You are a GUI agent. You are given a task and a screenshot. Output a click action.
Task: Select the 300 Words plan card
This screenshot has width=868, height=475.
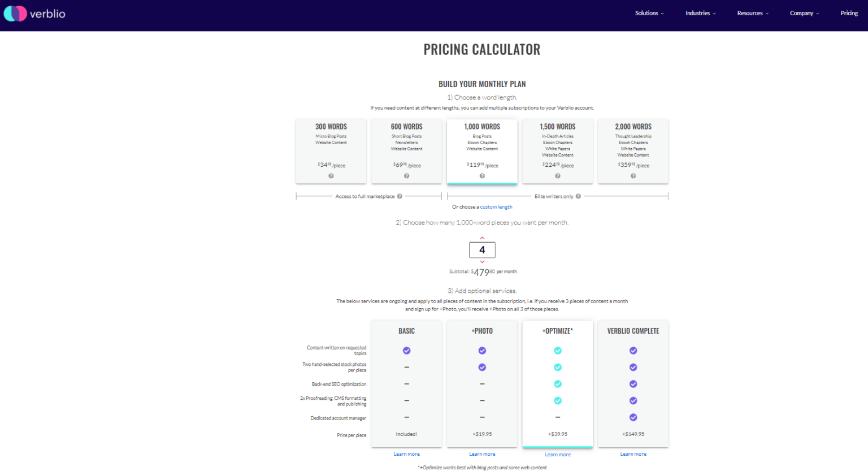click(331, 147)
